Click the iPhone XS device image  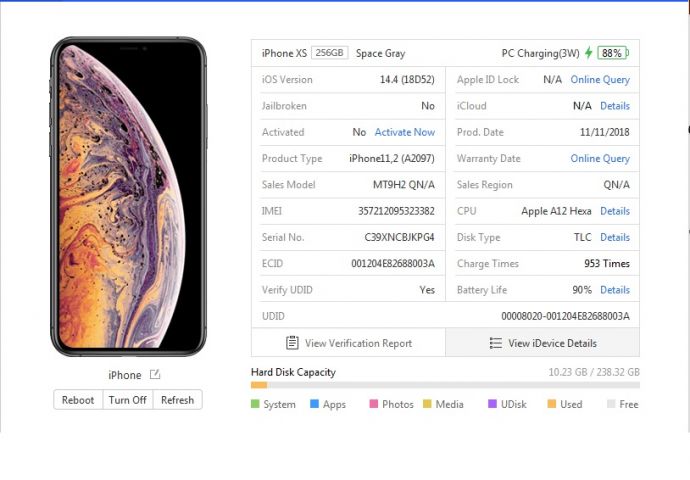point(128,196)
